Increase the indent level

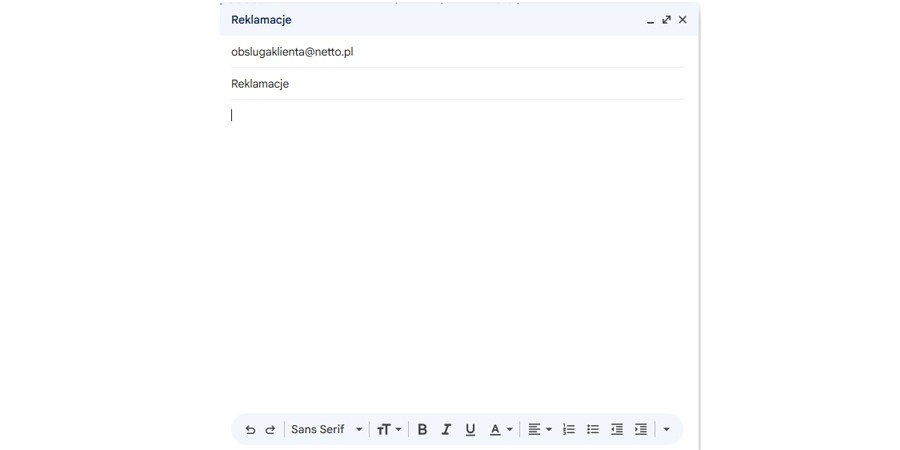click(x=641, y=429)
